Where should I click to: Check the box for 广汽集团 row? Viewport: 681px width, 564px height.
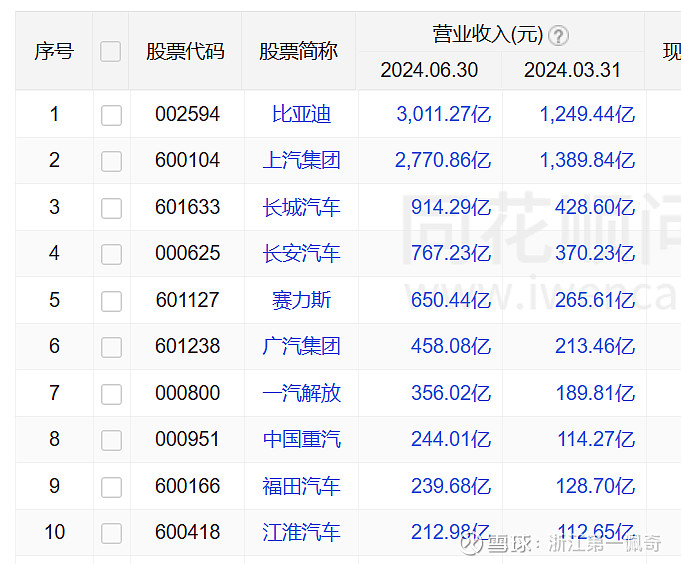coord(111,347)
